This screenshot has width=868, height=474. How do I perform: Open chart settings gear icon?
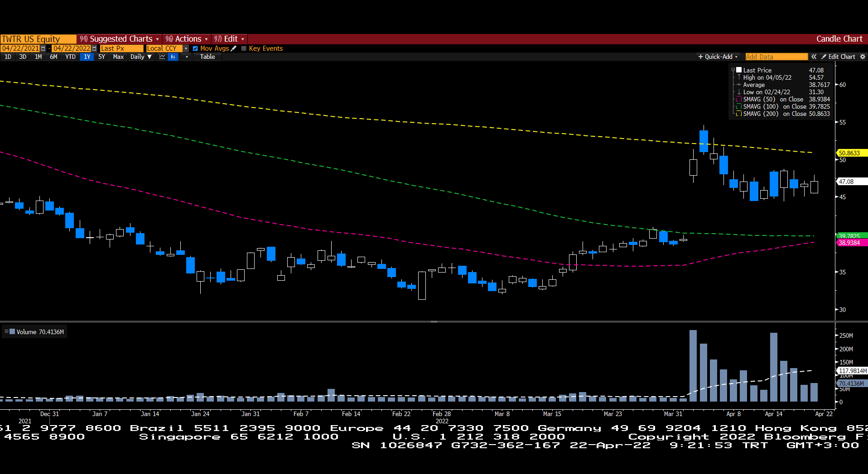[863, 57]
